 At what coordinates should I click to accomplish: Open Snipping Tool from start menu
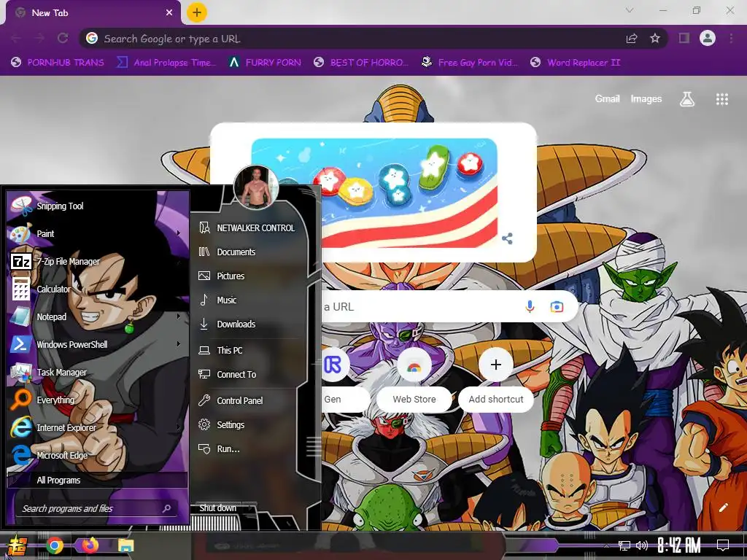tap(98, 206)
